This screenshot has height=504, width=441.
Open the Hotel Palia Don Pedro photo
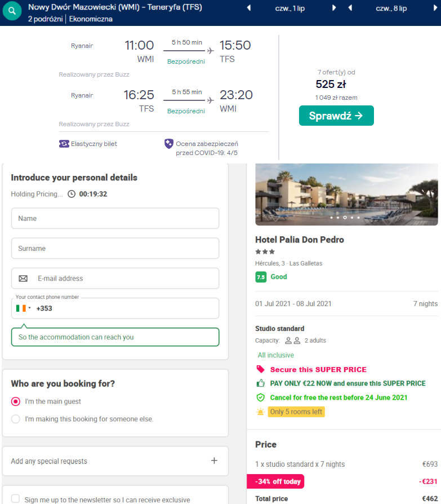(346, 194)
